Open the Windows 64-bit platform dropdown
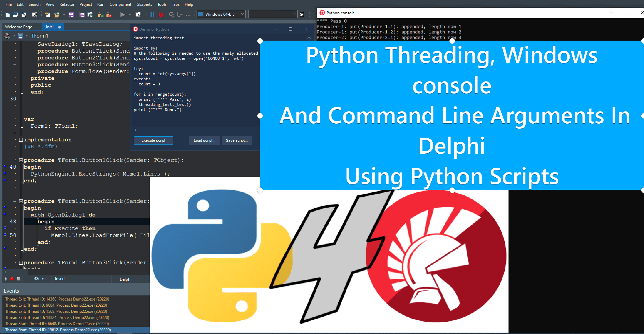The height and width of the screenshot is (334, 644). pyautogui.click(x=242, y=14)
